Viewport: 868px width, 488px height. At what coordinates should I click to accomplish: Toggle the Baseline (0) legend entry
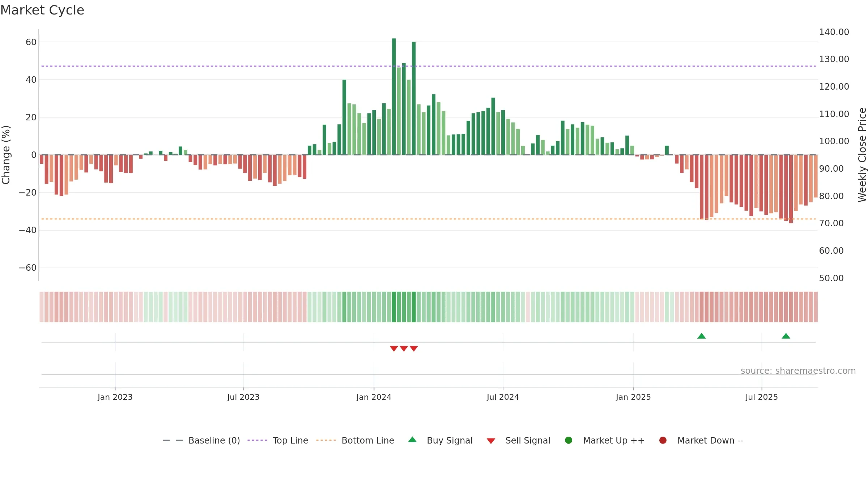click(x=201, y=440)
